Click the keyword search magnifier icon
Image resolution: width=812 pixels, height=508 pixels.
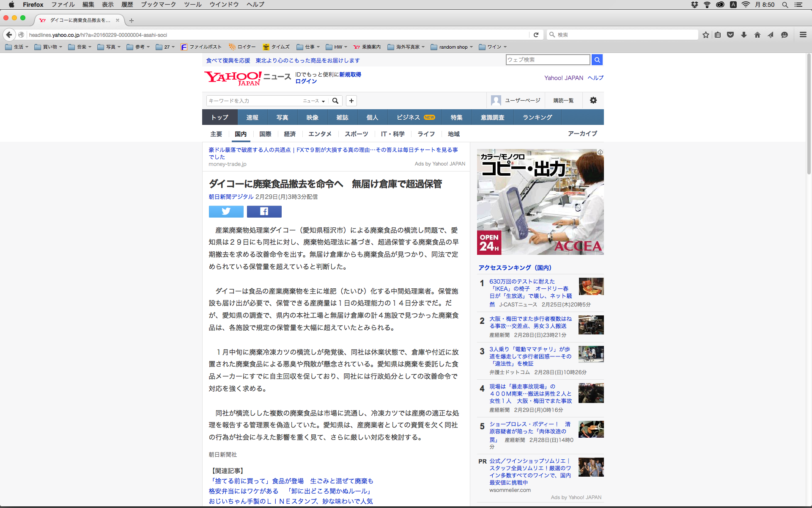pos(335,101)
